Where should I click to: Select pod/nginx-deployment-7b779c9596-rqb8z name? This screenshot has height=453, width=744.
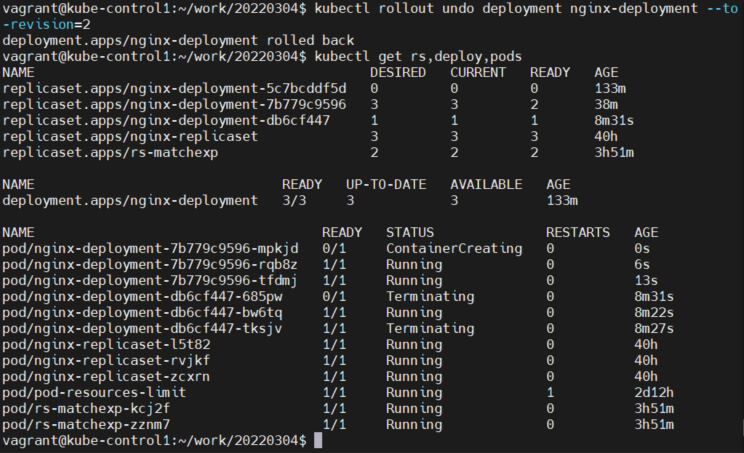pos(150,265)
